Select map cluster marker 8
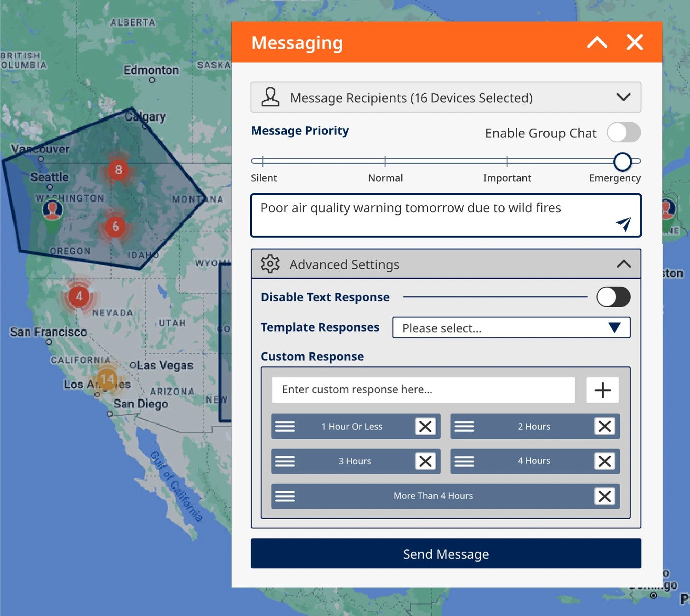The width and height of the screenshot is (690, 616). tap(119, 170)
